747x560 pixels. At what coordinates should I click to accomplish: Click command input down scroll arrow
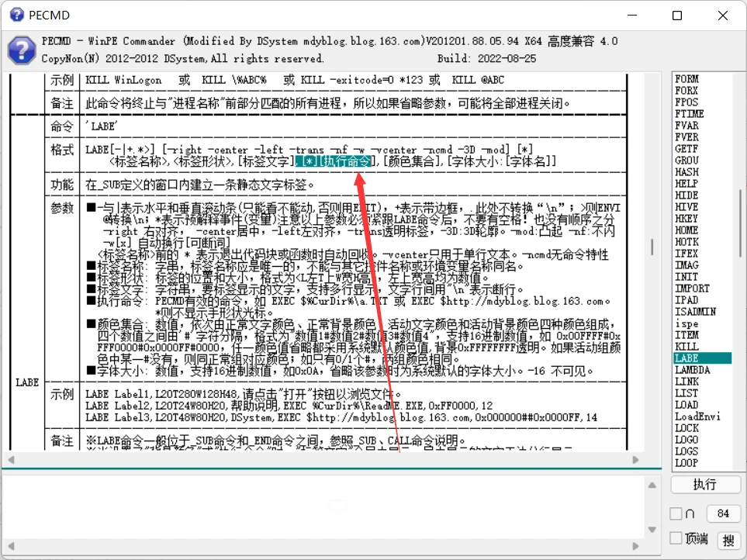coord(652,530)
